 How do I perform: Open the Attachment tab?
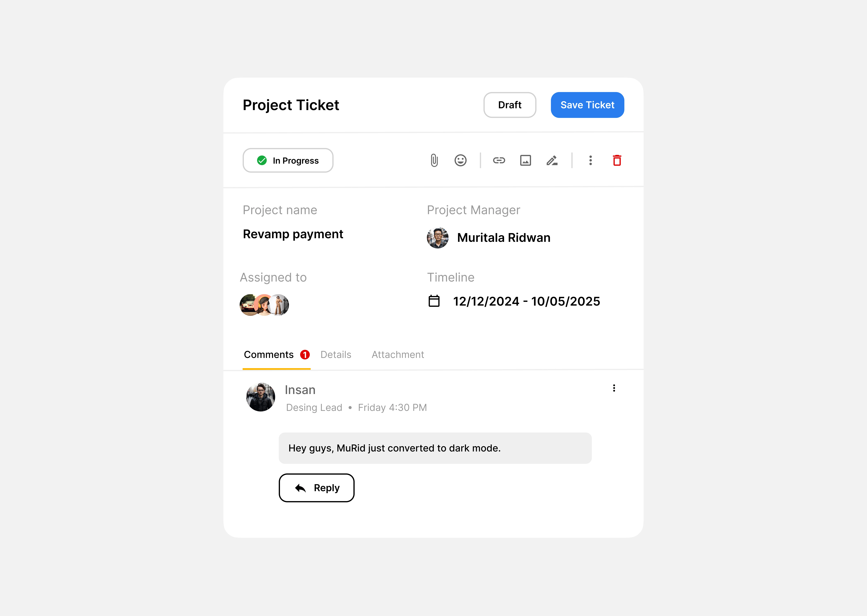[x=398, y=355]
